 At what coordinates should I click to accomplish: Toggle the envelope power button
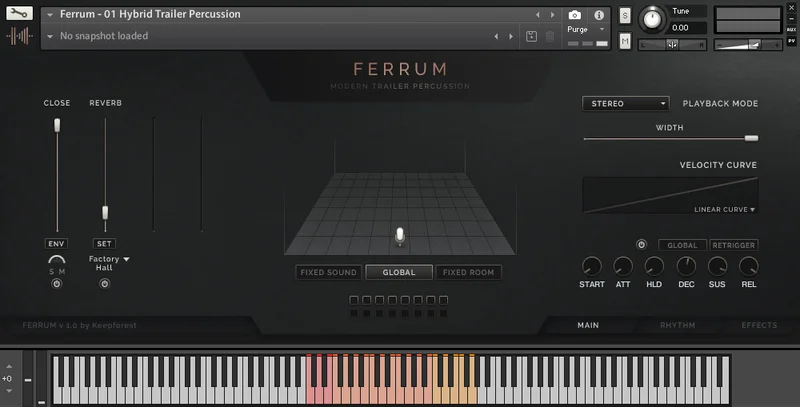point(641,245)
